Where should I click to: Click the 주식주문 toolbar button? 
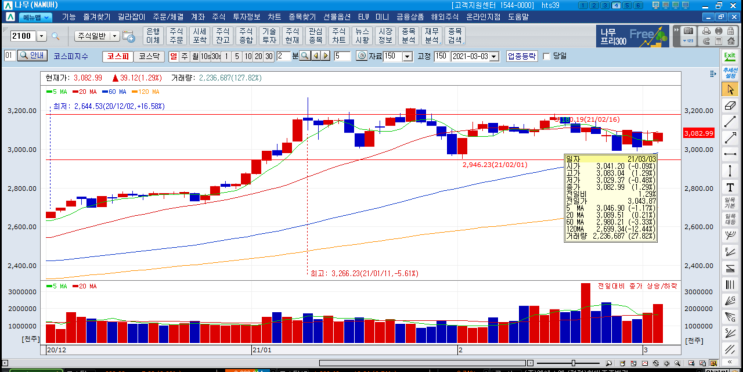pyautogui.click(x=176, y=36)
